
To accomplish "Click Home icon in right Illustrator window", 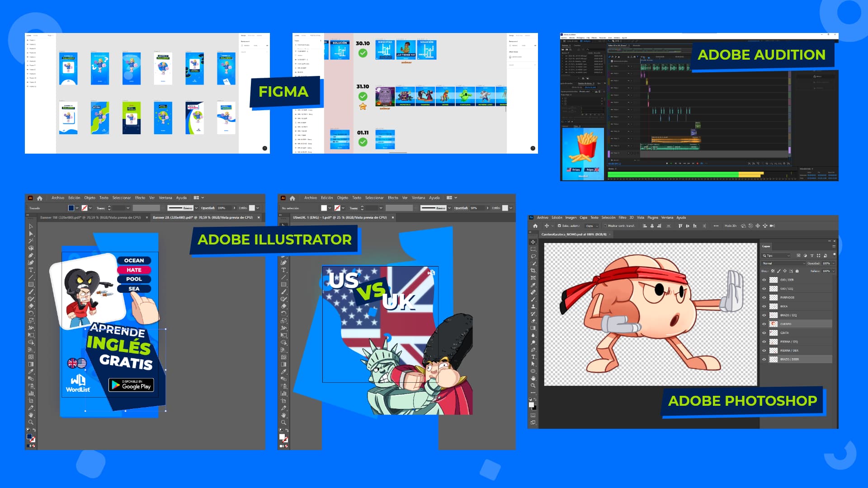I will click(x=292, y=198).
